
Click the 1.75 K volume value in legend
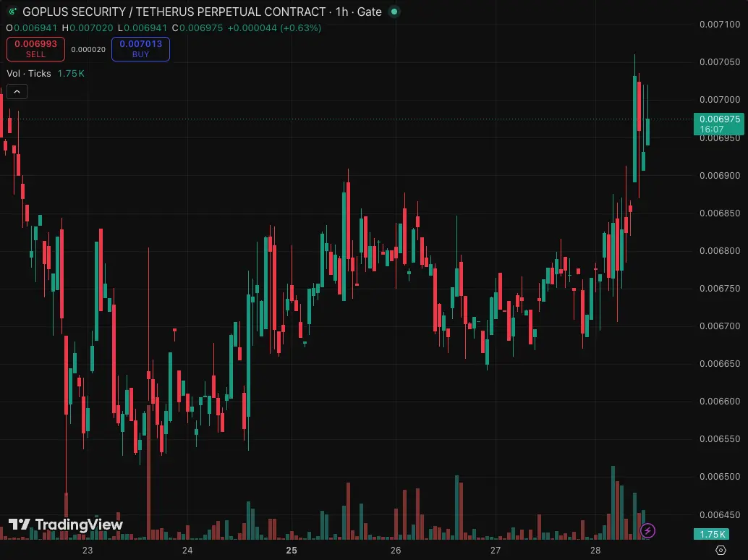click(x=71, y=74)
